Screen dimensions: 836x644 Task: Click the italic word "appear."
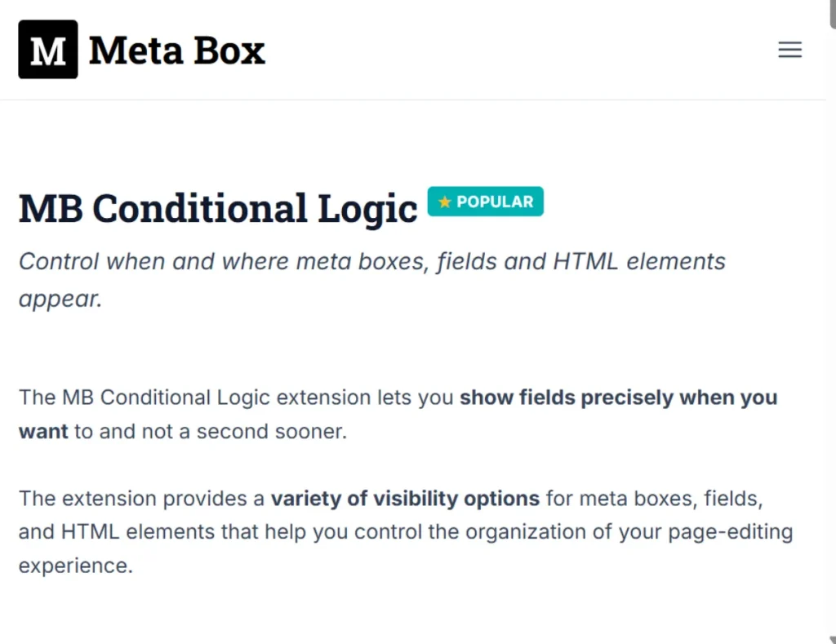pos(60,299)
